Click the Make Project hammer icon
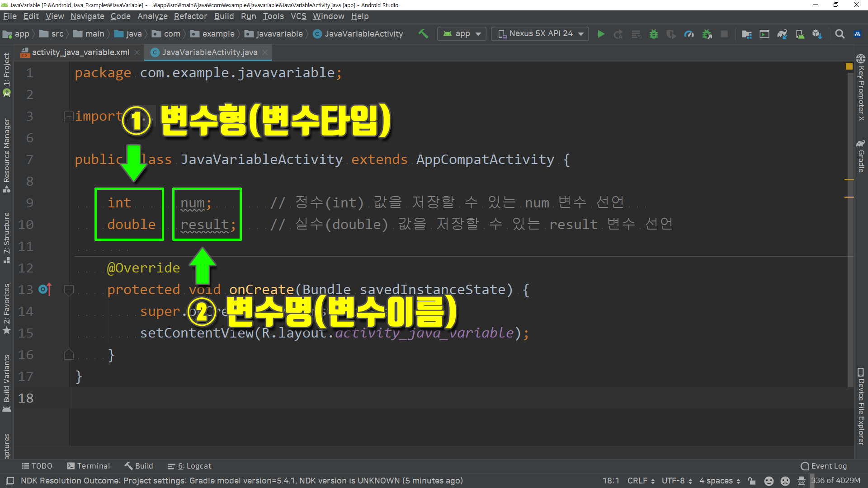The width and height of the screenshot is (868, 488). pos(423,34)
